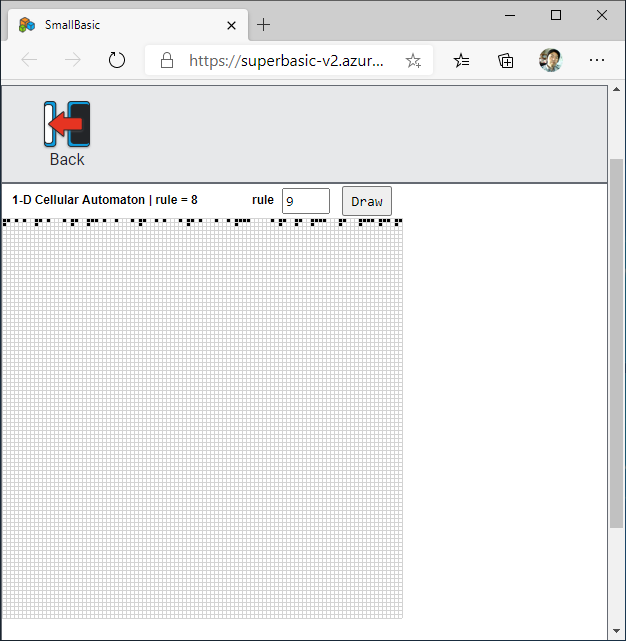Open a new tab with the plus button
Screen dimensions: 626x641
pyautogui.click(x=263, y=25)
